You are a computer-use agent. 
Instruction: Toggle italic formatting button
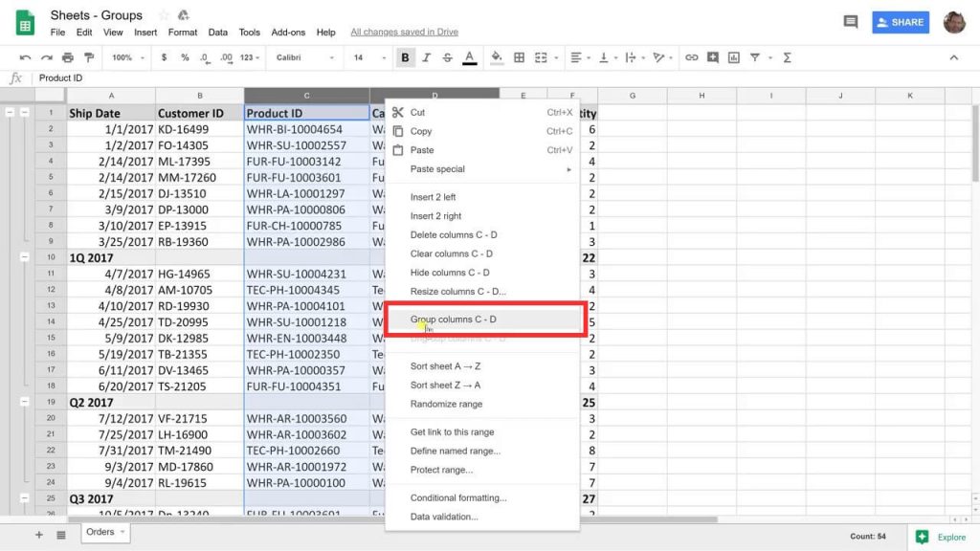(426, 57)
